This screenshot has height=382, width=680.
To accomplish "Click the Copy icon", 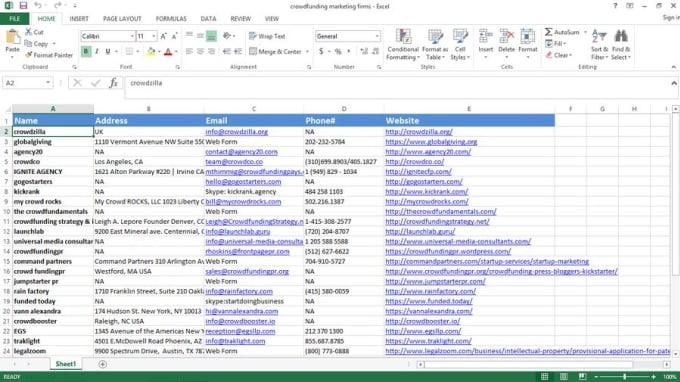I will coord(28,43).
